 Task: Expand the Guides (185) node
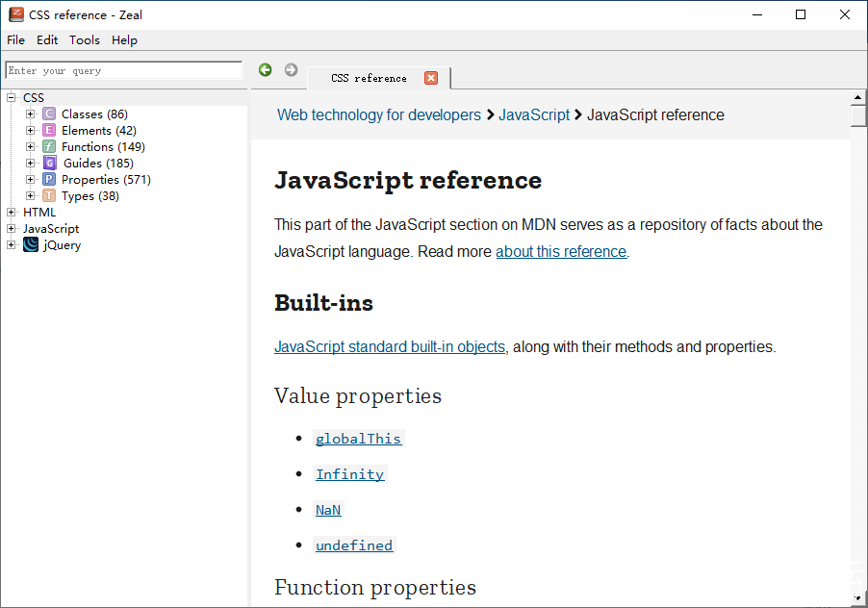coord(30,164)
